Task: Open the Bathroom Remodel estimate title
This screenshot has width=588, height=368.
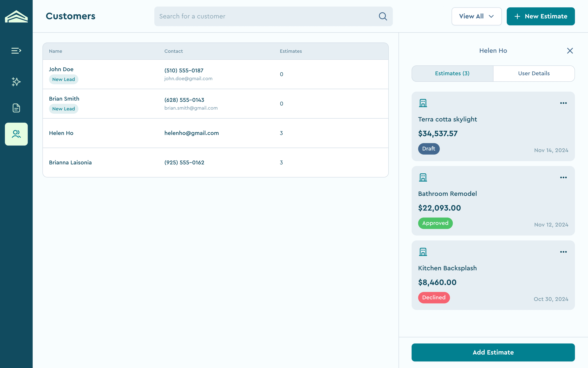Action: click(x=448, y=194)
